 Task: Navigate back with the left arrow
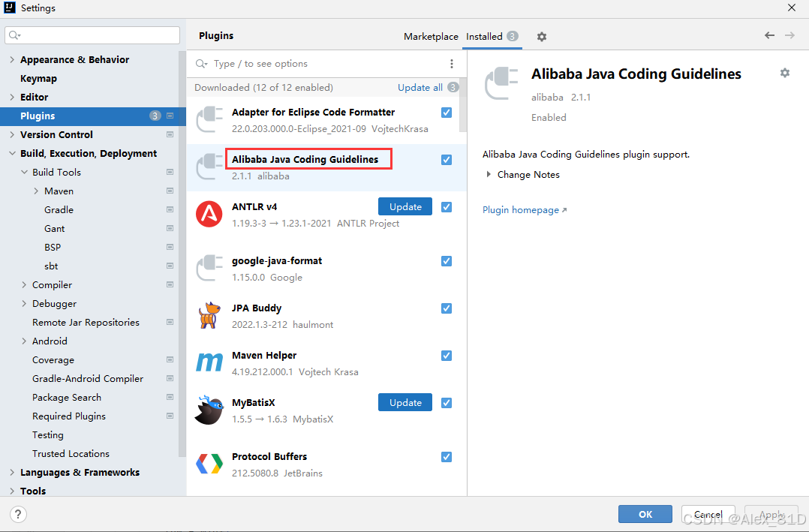(769, 35)
